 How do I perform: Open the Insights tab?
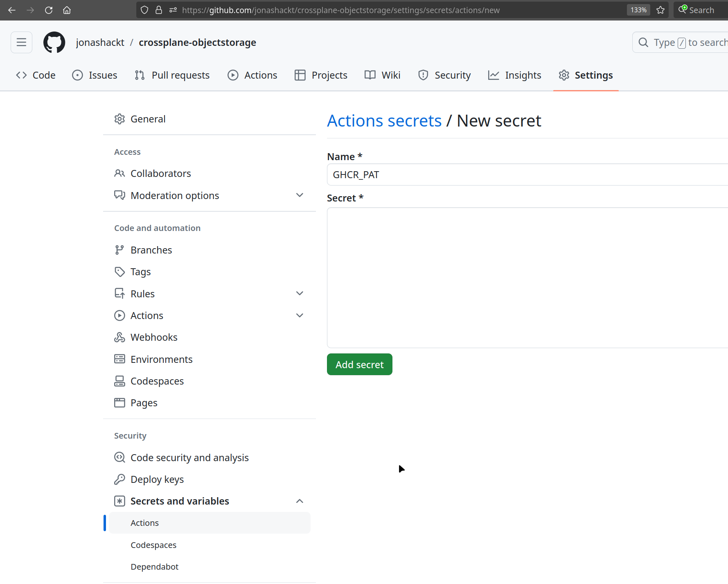(x=515, y=75)
